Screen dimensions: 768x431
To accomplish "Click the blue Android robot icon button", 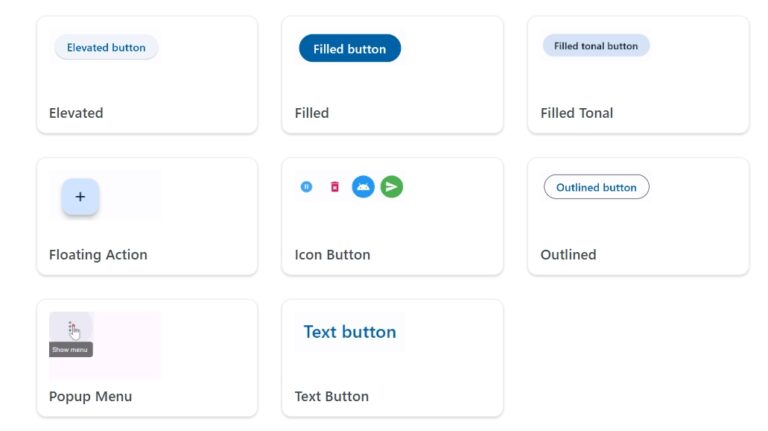I will 363,186.
